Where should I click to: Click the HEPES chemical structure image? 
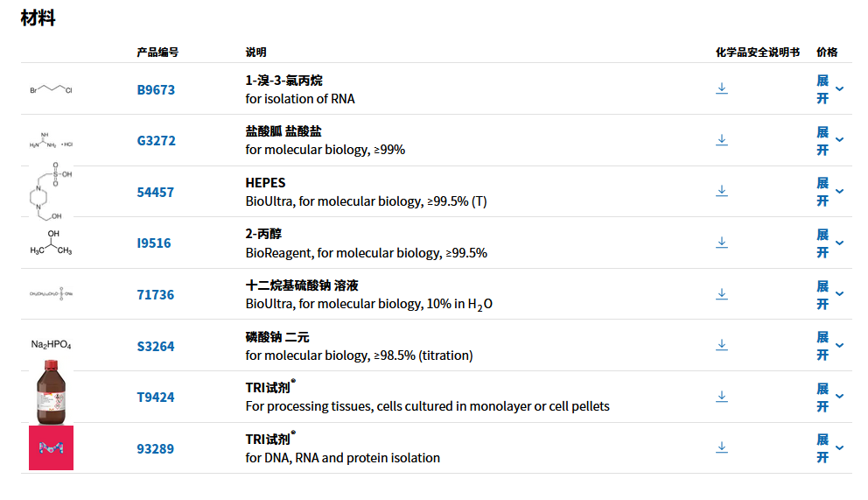[51, 192]
